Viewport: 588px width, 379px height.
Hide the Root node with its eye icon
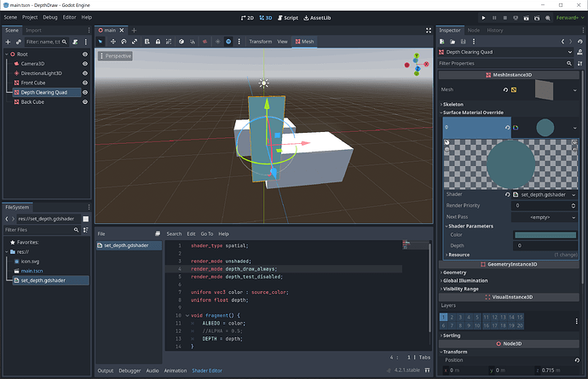(x=85, y=54)
